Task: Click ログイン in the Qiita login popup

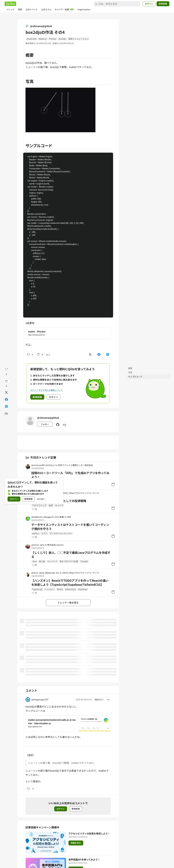Action: (14, 499)
